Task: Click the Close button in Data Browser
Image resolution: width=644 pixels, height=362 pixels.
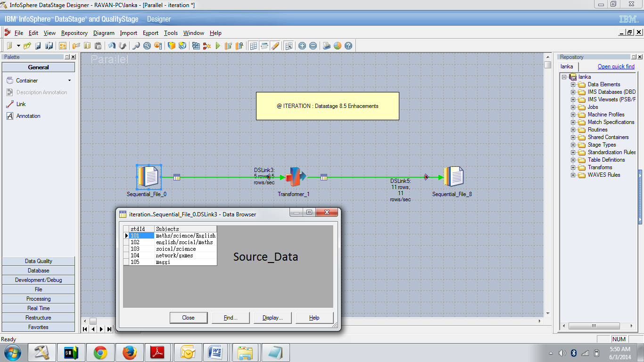Action: tap(189, 318)
